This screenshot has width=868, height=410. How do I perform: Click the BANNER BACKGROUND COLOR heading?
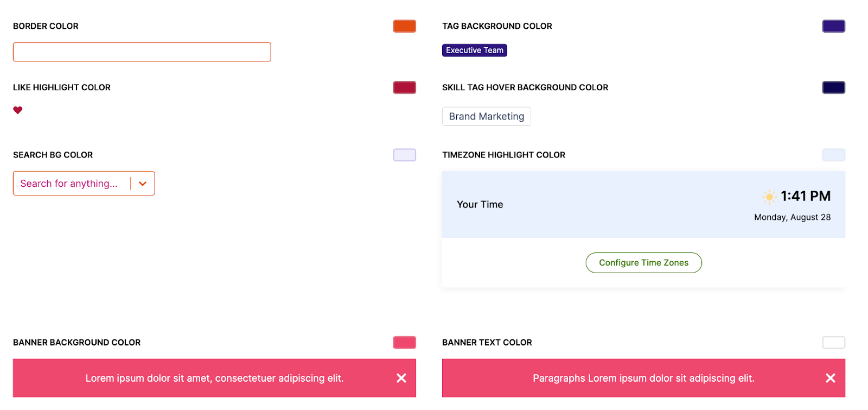pyautogui.click(x=76, y=342)
